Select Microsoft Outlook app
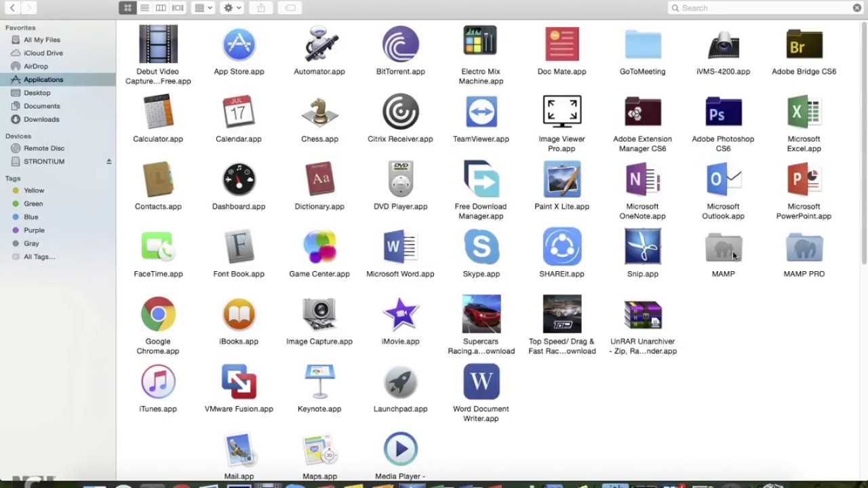868x488 pixels. 723,180
